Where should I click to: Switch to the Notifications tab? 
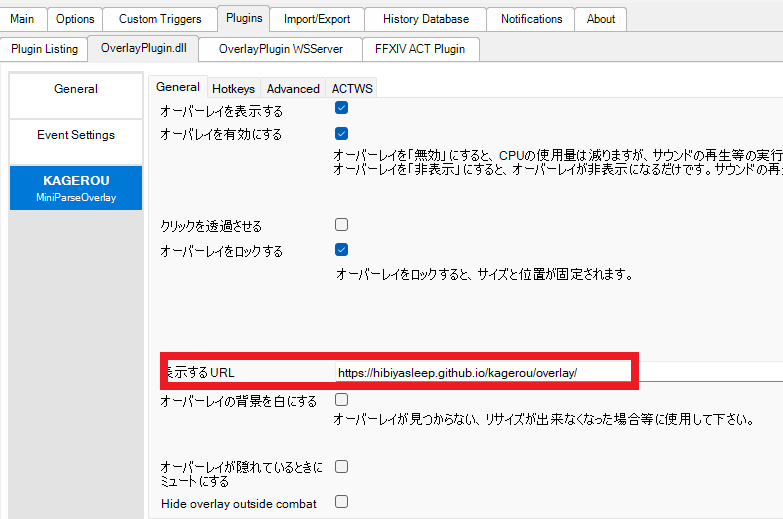click(531, 19)
